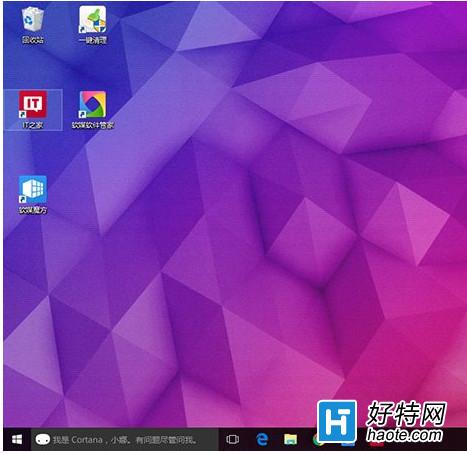
Task: Launch the 软媒魔方 blue cube shortcut
Action: tap(33, 195)
